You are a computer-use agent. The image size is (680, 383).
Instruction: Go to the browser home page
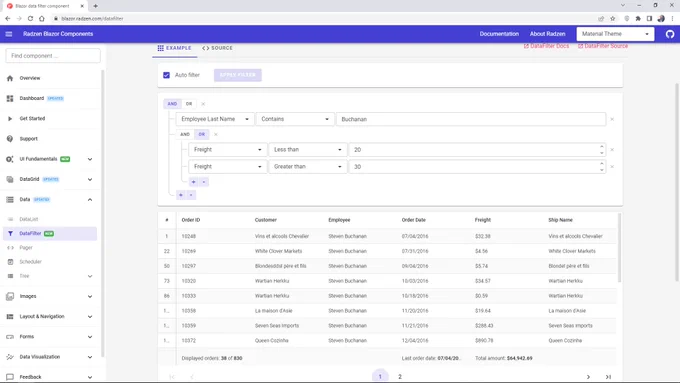(42, 19)
